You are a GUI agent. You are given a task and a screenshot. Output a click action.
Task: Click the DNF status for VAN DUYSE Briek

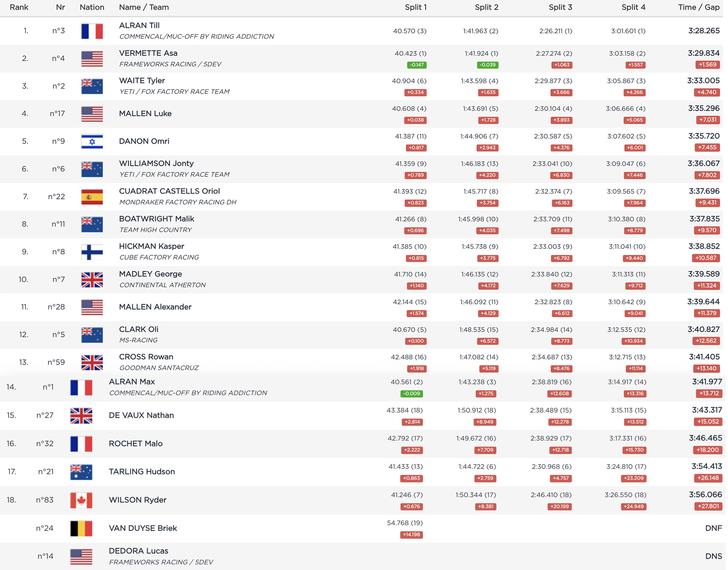point(713,528)
